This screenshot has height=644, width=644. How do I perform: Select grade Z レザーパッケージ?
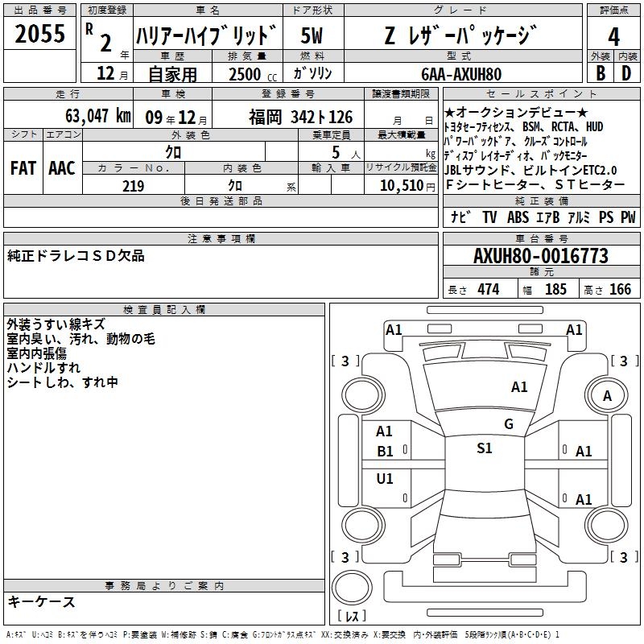(x=460, y=35)
